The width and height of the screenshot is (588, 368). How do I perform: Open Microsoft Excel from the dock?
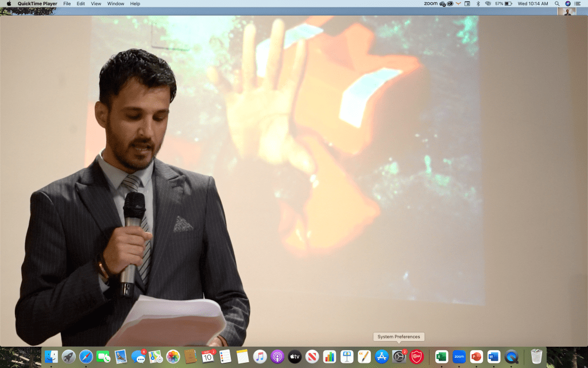[x=442, y=356]
